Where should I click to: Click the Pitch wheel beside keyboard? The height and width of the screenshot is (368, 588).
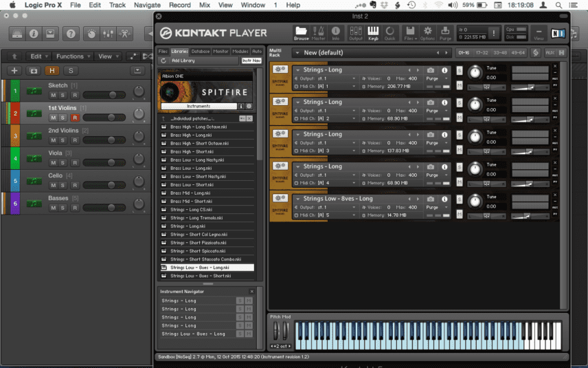click(276, 330)
